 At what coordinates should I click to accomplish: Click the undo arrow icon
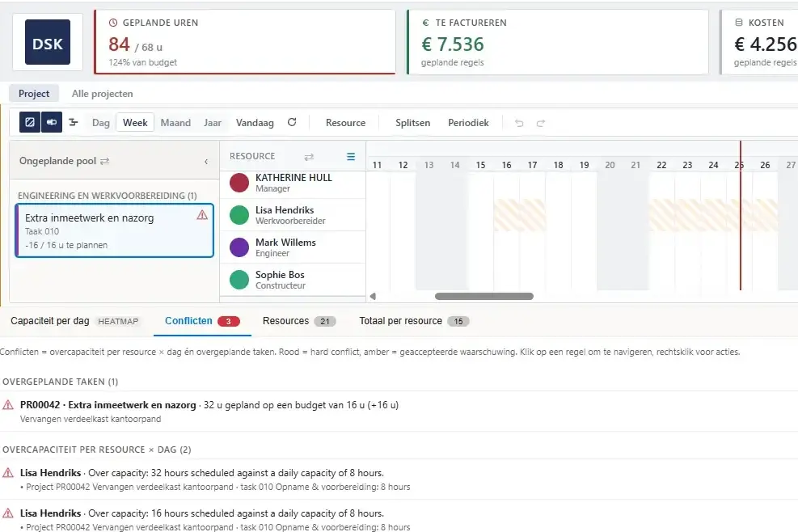tap(519, 123)
